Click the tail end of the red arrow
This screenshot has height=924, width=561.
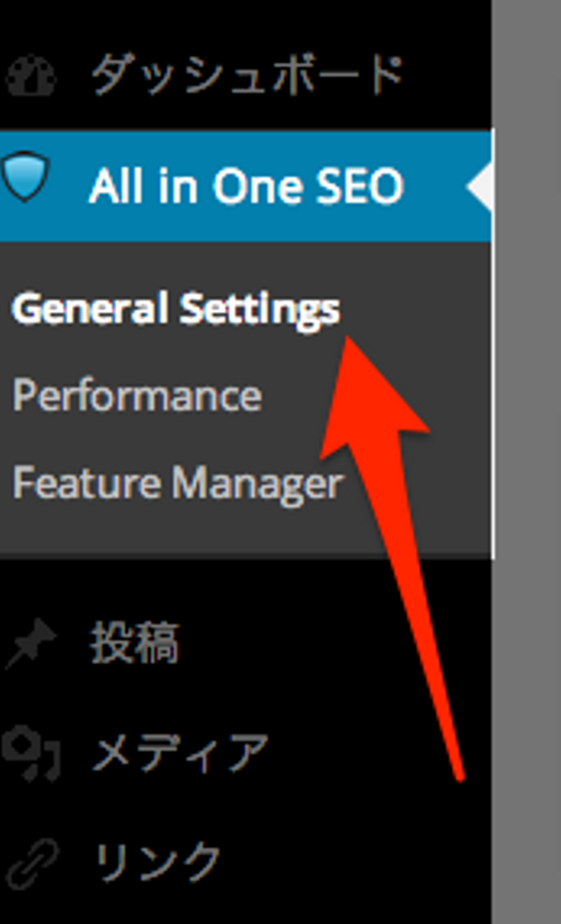coord(460,775)
